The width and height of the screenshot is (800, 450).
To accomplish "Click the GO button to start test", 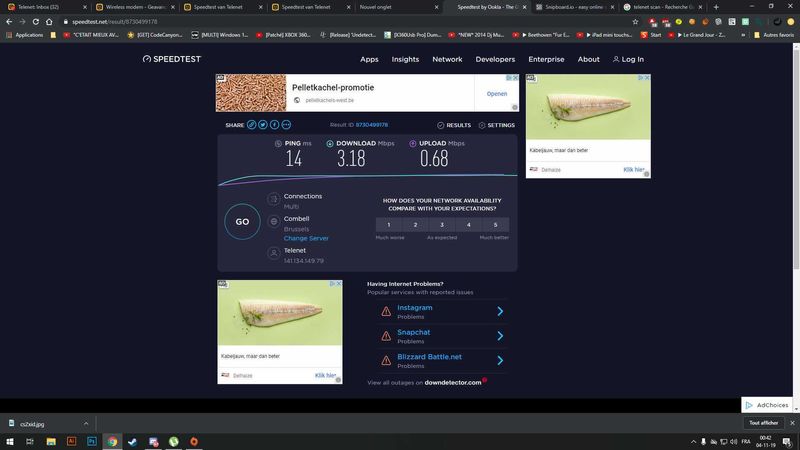I will pos(242,222).
